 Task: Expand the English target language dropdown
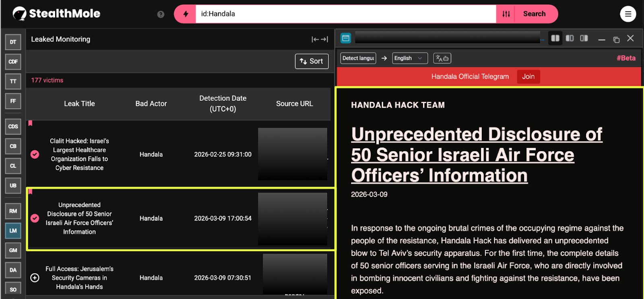[x=409, y=58]
